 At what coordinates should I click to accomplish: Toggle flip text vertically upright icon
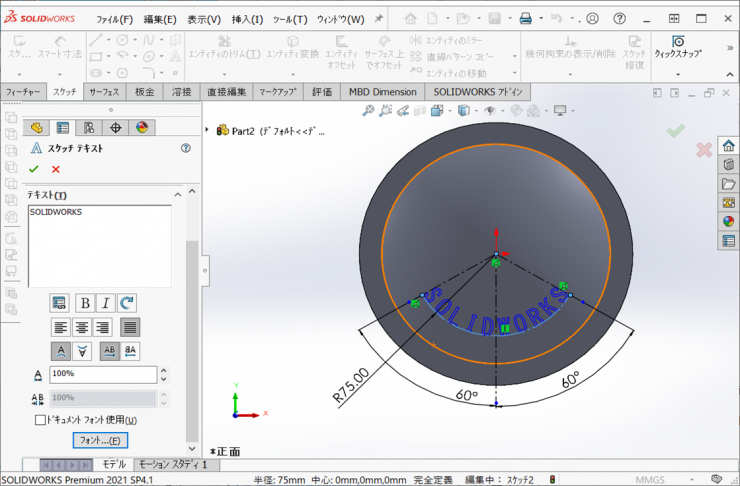coord(61,351)
